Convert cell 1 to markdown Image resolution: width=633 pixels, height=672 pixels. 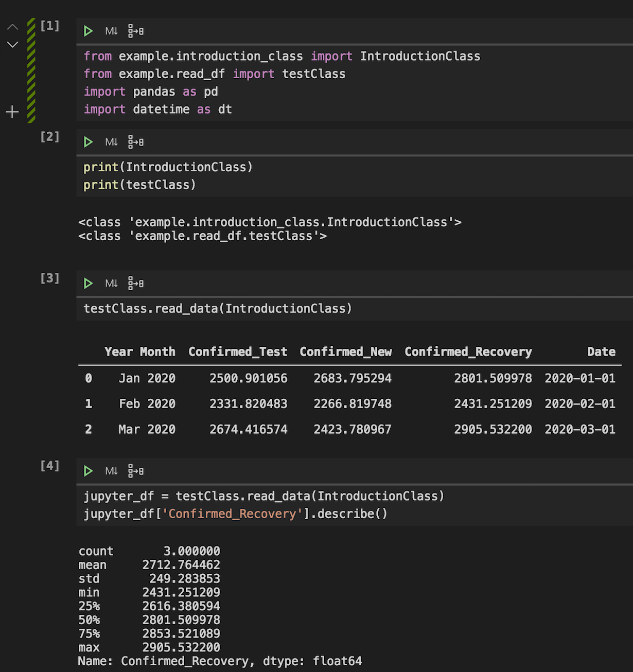(111, 31)
